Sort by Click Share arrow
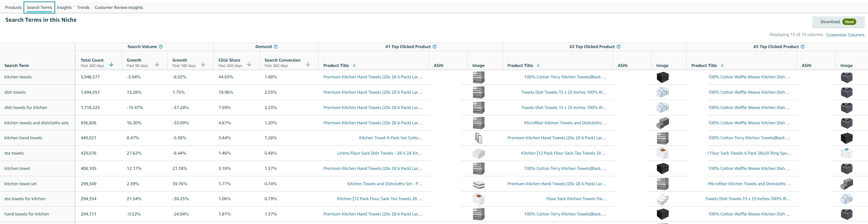 pos(249,64)
